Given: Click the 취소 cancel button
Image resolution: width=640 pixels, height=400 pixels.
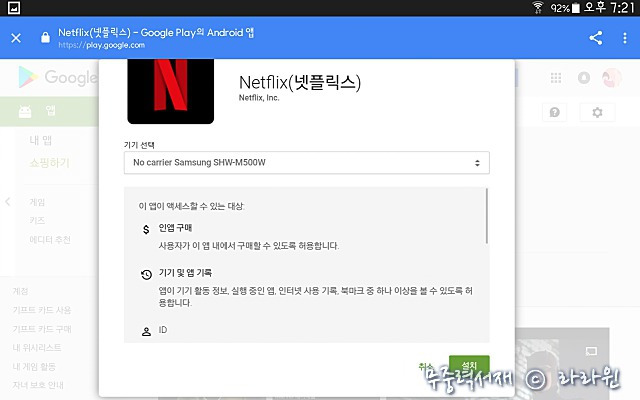Looking at the screenshot, I should [426, 366].
